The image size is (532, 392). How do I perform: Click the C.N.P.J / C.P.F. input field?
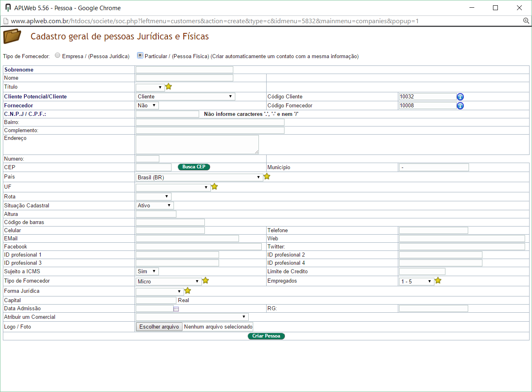pos(167,114)
